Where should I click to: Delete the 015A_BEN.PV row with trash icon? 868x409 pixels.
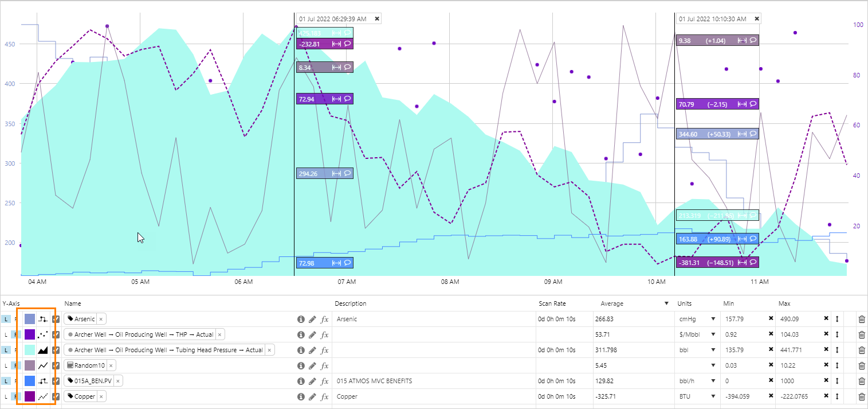[862, 381]
